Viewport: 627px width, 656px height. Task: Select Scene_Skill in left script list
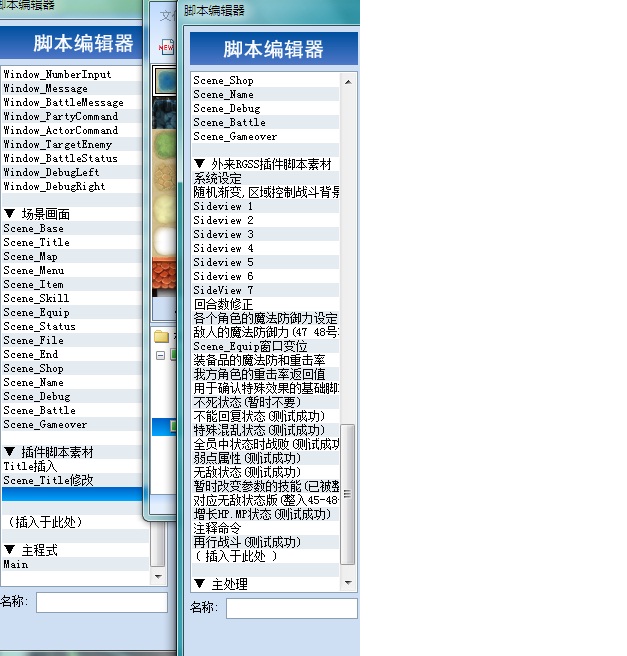(72, 298)
